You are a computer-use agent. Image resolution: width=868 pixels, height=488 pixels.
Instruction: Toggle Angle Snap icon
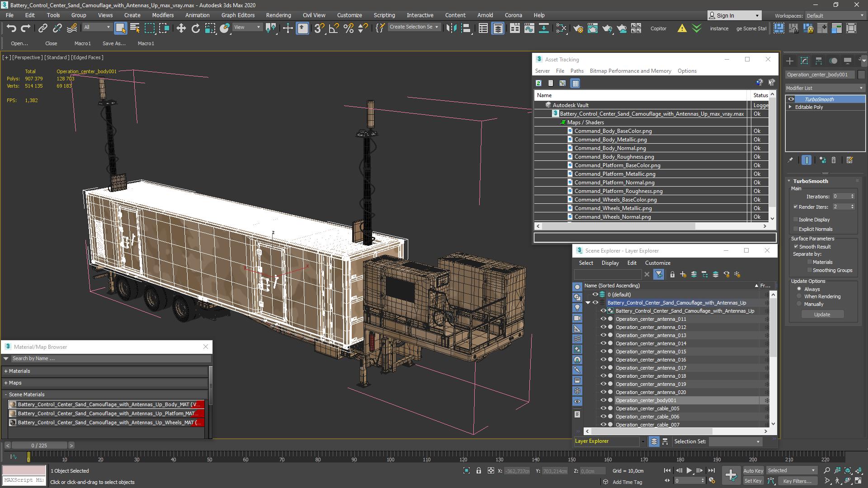pyautogui.click(x=334, y=28)
